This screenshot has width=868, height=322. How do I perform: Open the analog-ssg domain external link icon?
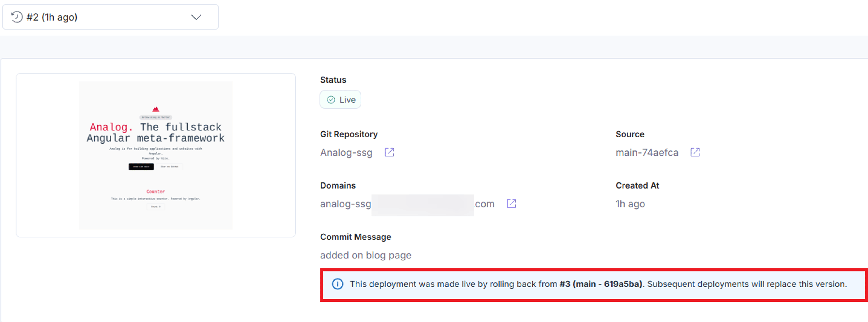[x=511, y=204]
